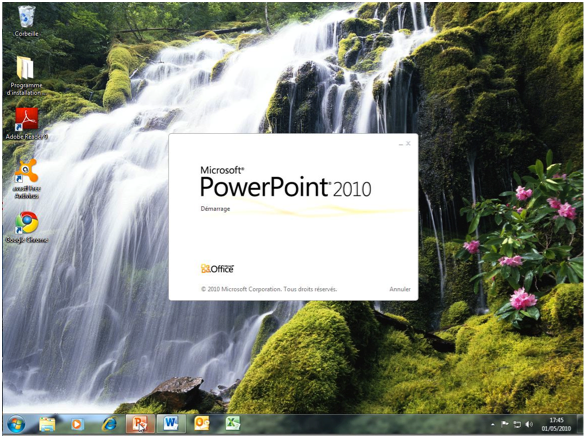586x438 pixels.
Task: Click the taskbar clock showing 17:45
Action: tap(556, 425)
